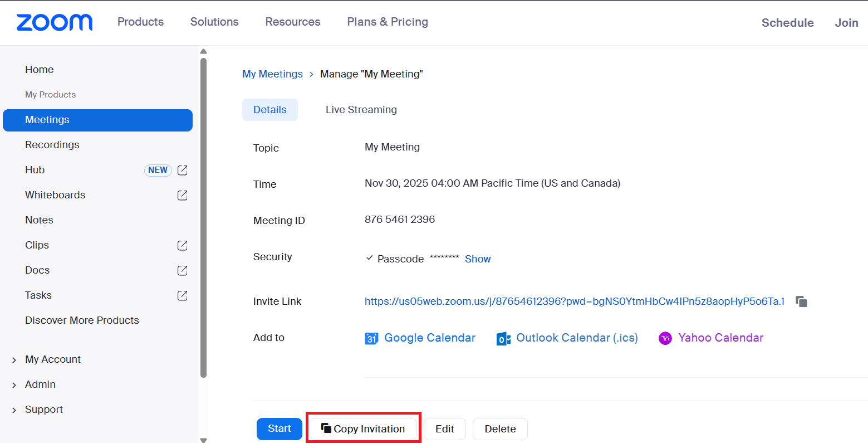Open Clips external link icon
Image resolution: width=868 pixels, height=443 pixels.
pyautogui.click(x=182, y=245)
